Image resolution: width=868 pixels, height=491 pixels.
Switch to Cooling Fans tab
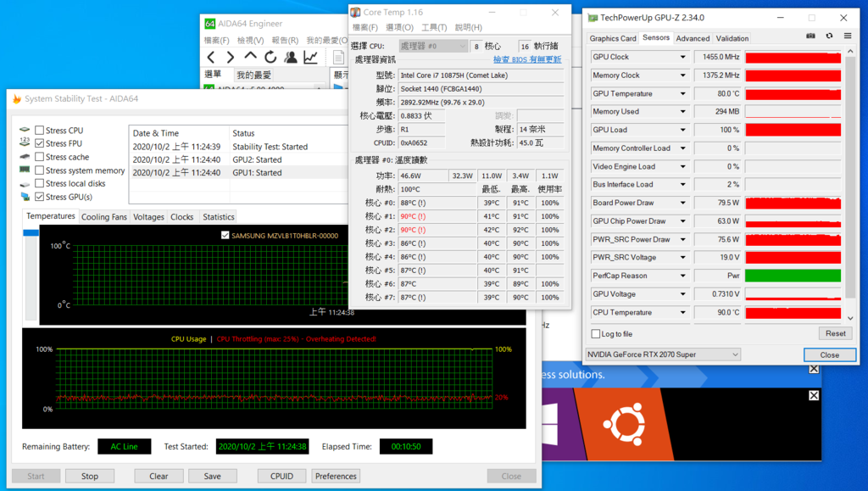[104, 217]
